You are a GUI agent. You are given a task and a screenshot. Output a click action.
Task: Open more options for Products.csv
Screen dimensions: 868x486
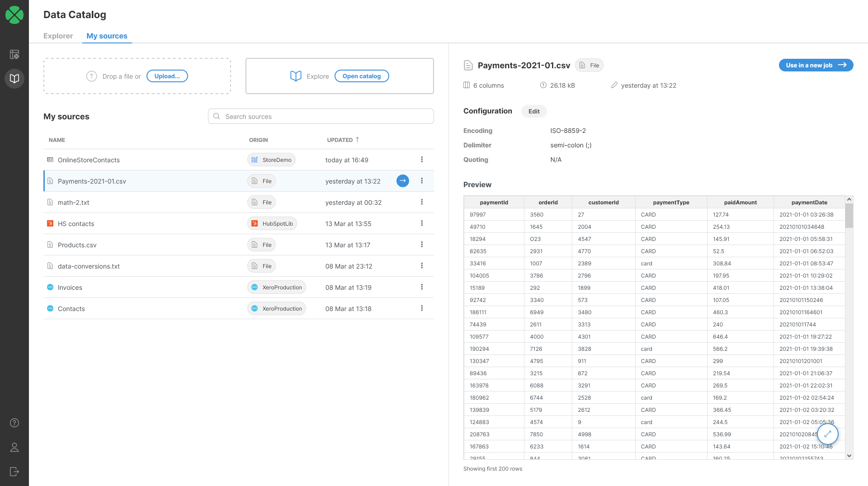(422, 245)
